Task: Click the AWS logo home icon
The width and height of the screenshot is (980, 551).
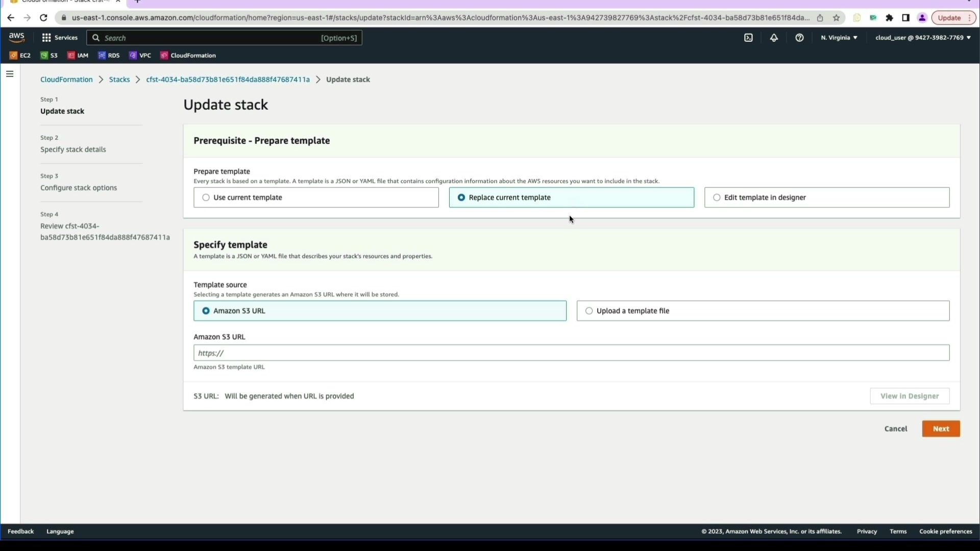Action: (x=16, y=37)
